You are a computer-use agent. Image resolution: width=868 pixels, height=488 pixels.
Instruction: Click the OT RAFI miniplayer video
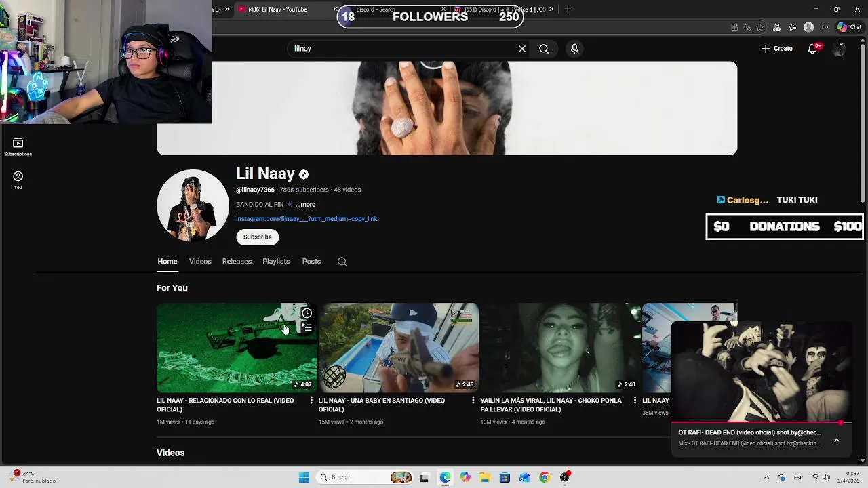(761, 372)
